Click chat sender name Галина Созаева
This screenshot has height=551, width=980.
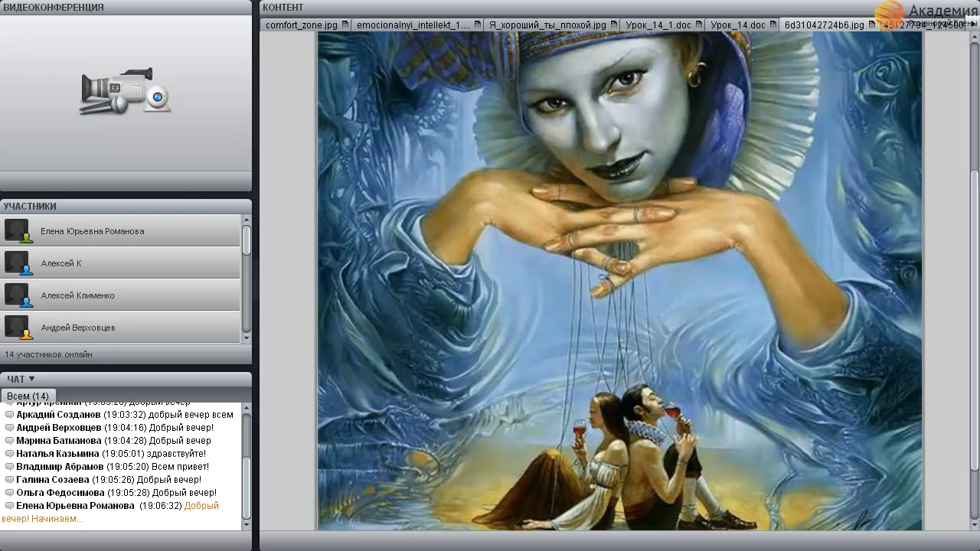point(52,480)
